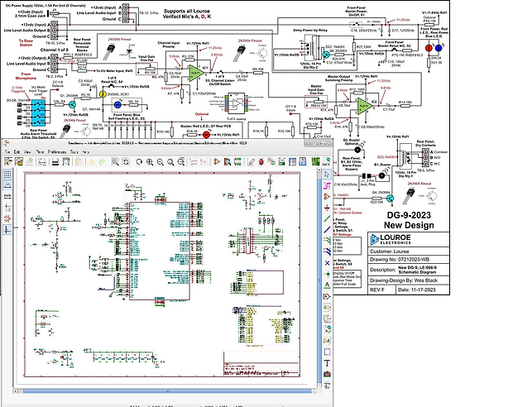Click the Annotate schematic symbols icon
The width and height of the screenshot is (532, 407).
coord(251,161)
